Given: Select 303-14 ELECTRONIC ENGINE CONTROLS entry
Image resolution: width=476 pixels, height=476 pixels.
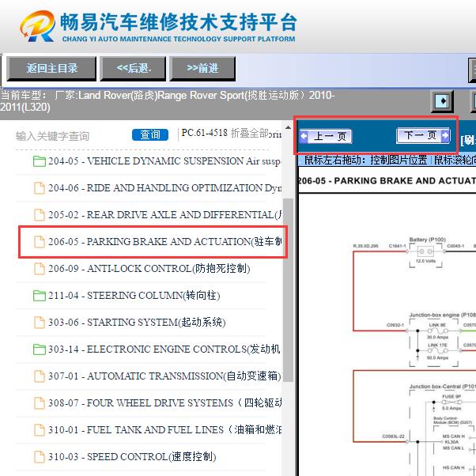Looking at the screenshot, I should 164,349.
